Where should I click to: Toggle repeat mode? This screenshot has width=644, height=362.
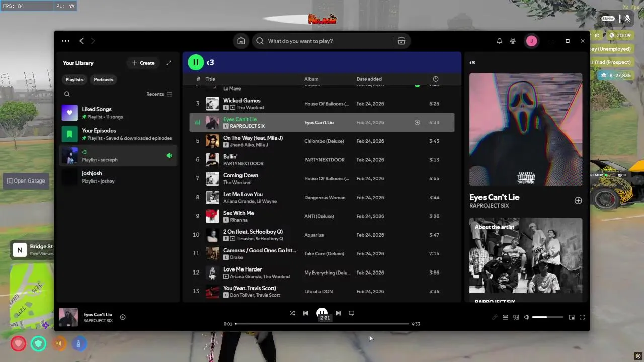tap(352, 313)
